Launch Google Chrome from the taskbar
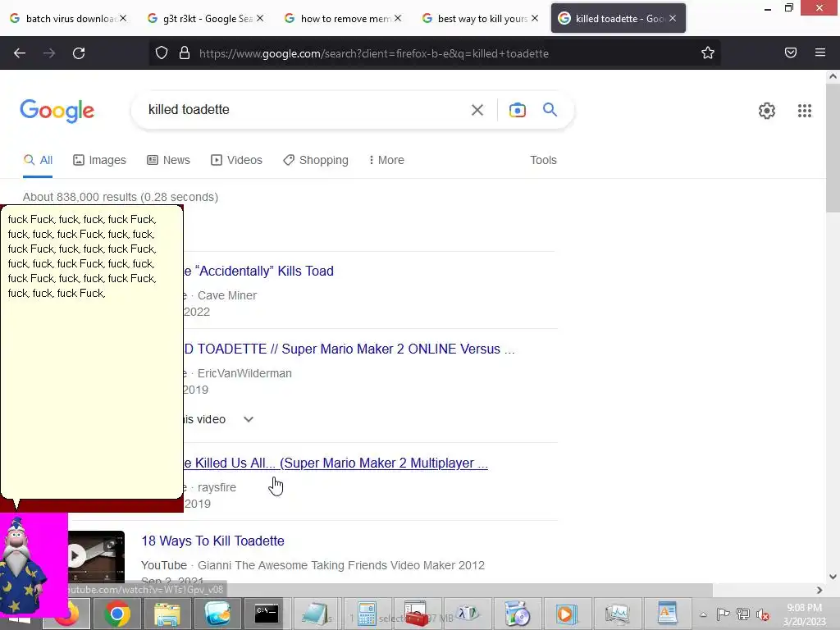This screenshot has width=840, height=630. tap(116, 614)
